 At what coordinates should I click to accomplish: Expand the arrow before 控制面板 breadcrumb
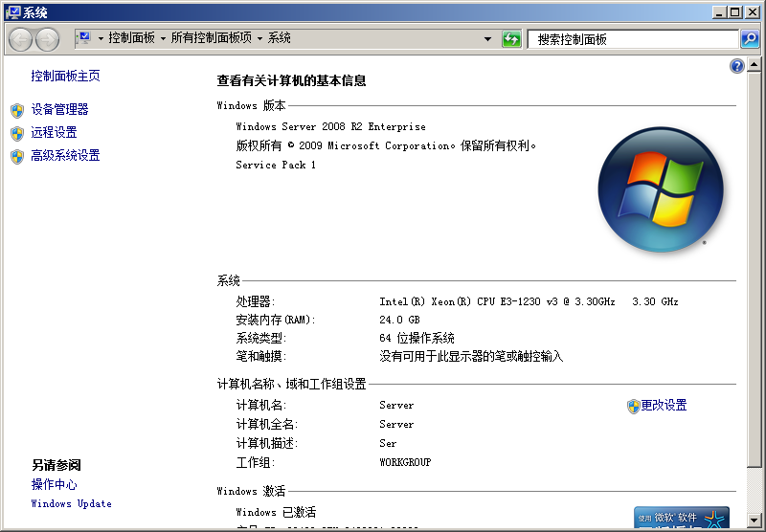click(x=101, y=39)
